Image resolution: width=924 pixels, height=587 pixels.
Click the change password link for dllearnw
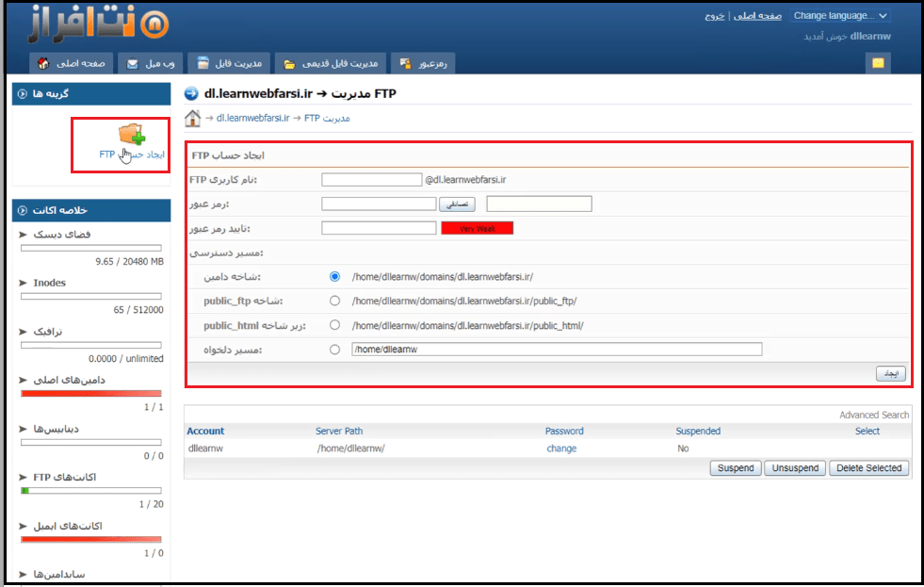click(x=560, y=448)
